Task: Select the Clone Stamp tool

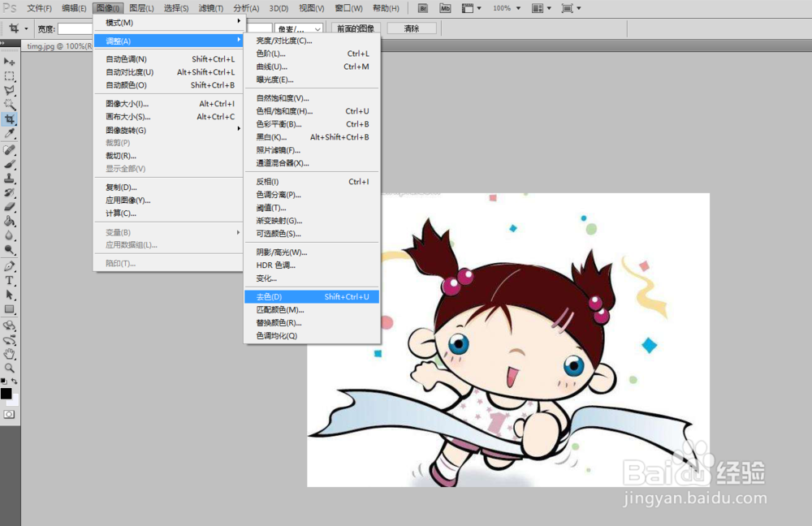Action: click(9, 179)
